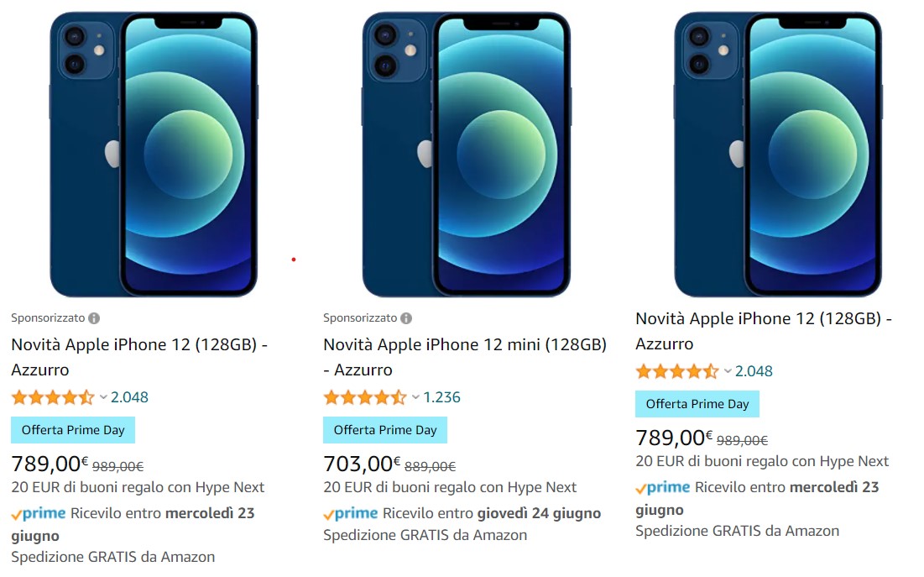
Task: Click the iPhone 12 mini product image
Action: click(466, 154)
